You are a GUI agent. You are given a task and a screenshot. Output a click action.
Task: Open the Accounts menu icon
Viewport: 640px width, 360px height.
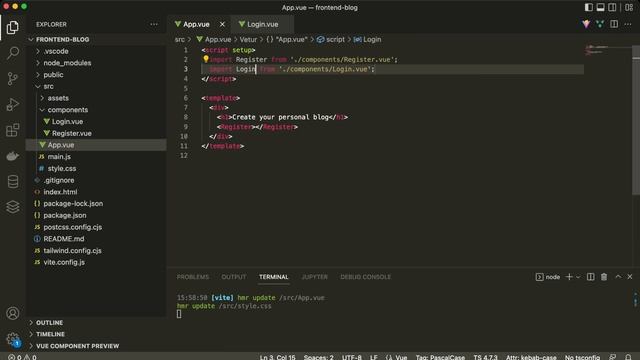[13, 313]
